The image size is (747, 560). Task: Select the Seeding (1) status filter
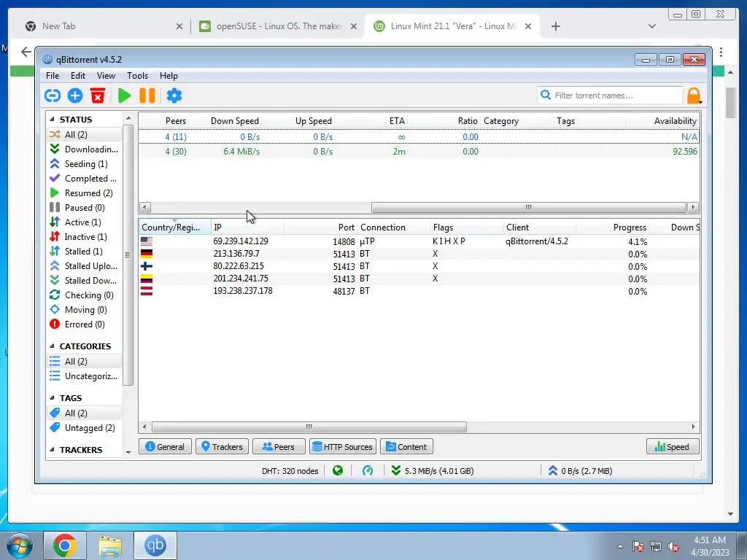(85, 164)
